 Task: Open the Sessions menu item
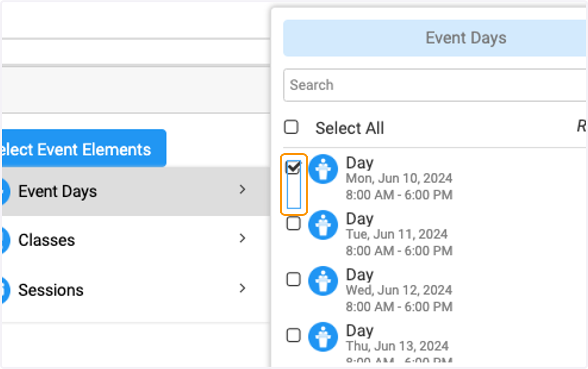(x=135, y=290)
